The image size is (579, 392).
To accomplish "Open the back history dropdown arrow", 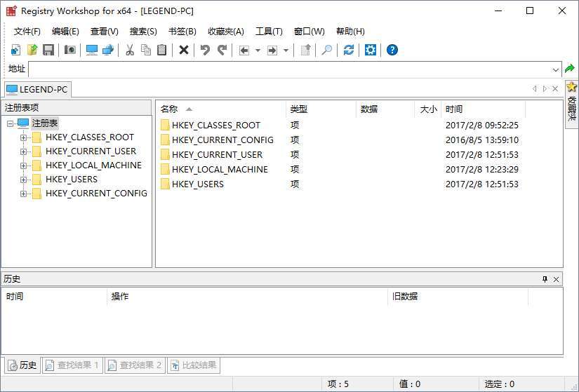I will click(258, 50).
